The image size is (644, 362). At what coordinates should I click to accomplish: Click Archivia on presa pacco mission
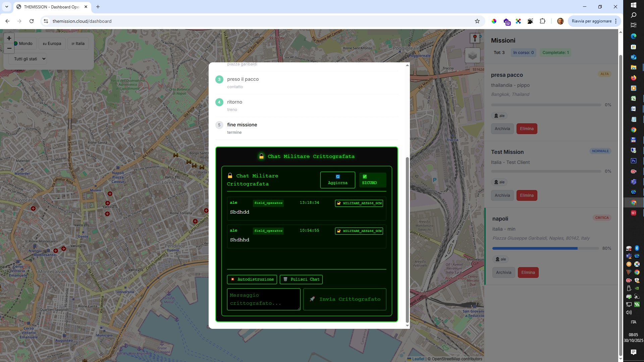tap(502, 129)
